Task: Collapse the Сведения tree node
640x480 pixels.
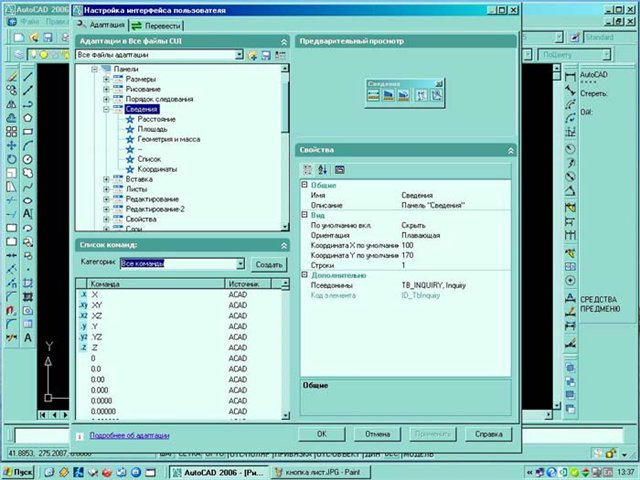Action: [105, 109]
